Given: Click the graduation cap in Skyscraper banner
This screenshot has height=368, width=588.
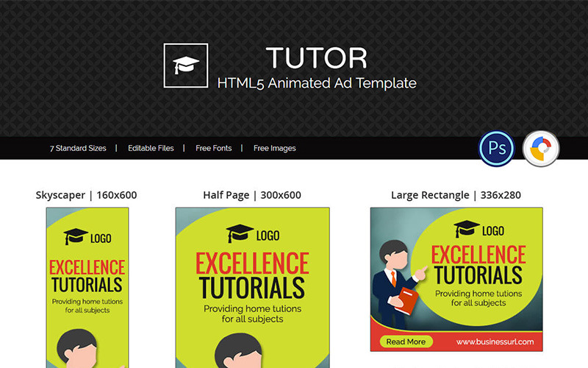Looking at the screenshot, I should tap(76, 236).
